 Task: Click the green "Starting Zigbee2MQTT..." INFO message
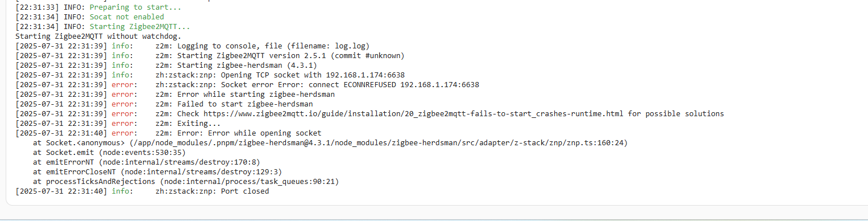(140, 27)
